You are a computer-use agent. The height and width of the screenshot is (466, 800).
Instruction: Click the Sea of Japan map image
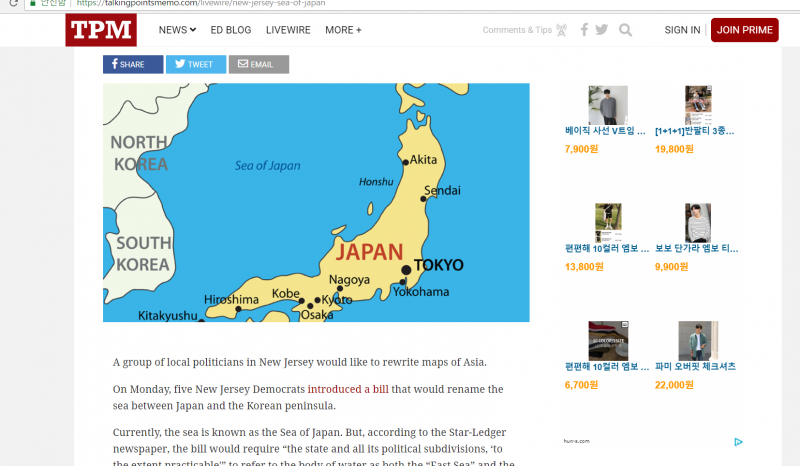[x=316, y=202]
